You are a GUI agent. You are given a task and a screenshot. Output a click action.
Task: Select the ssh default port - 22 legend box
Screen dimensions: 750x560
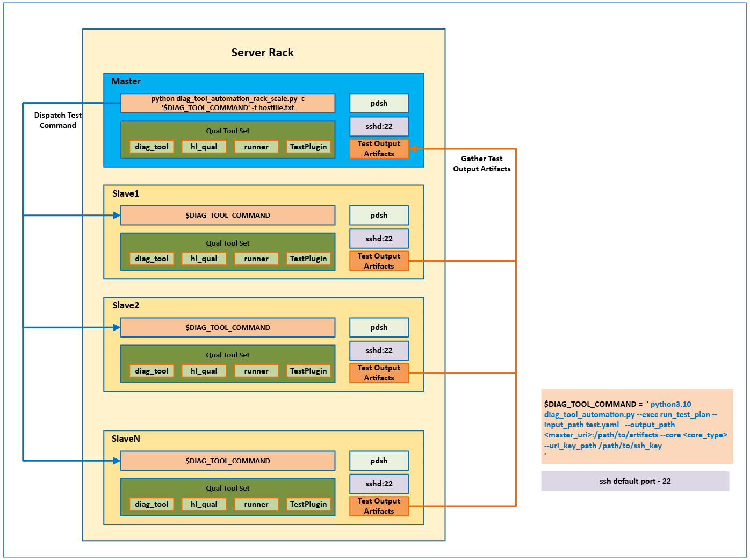(x=635, y=481)
